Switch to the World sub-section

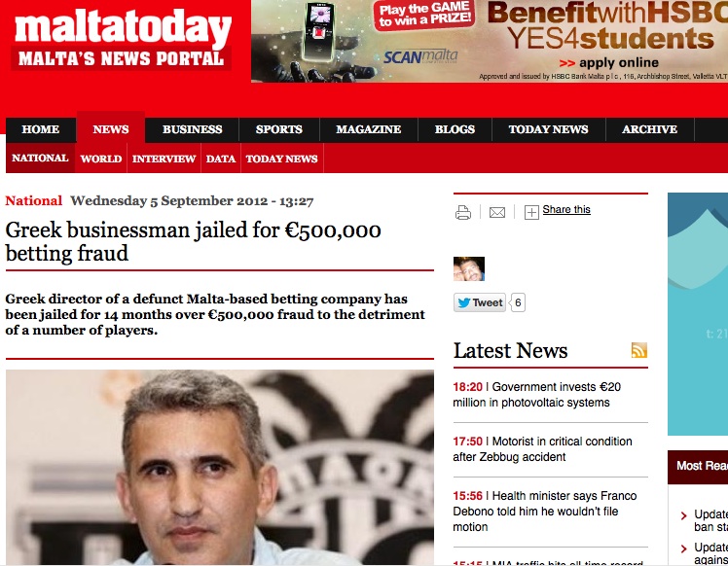[101, 159]
